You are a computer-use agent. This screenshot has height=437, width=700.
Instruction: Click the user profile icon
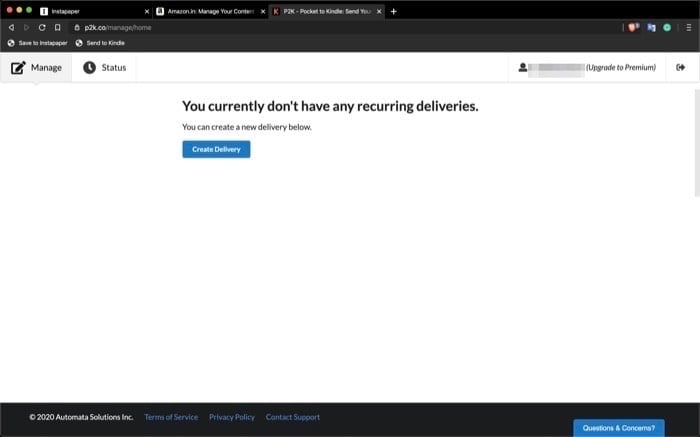pyautogui.click(x=523, y=67)
